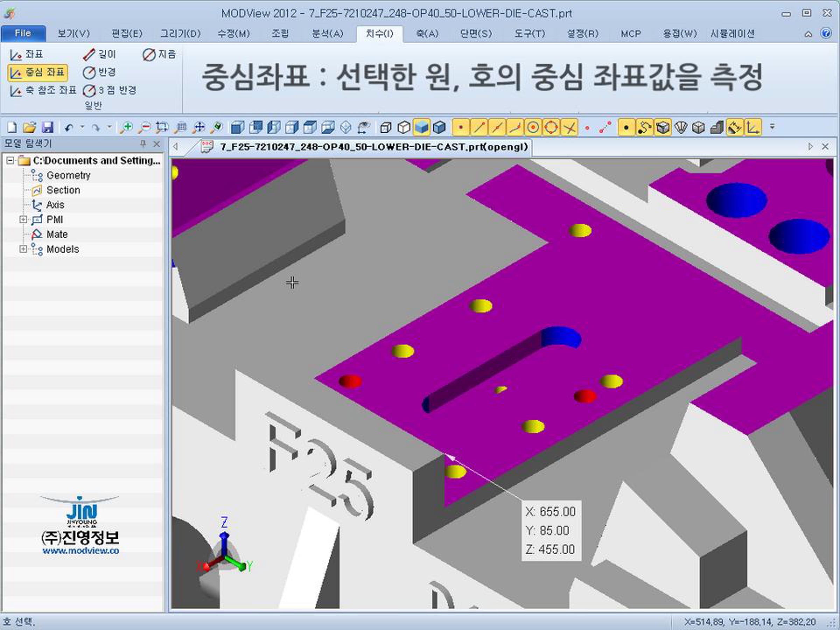This screenshot has height=630, width=840.
Task: Expand the PMI tree node
Action: pyautogui.click(x=23, y=219)
